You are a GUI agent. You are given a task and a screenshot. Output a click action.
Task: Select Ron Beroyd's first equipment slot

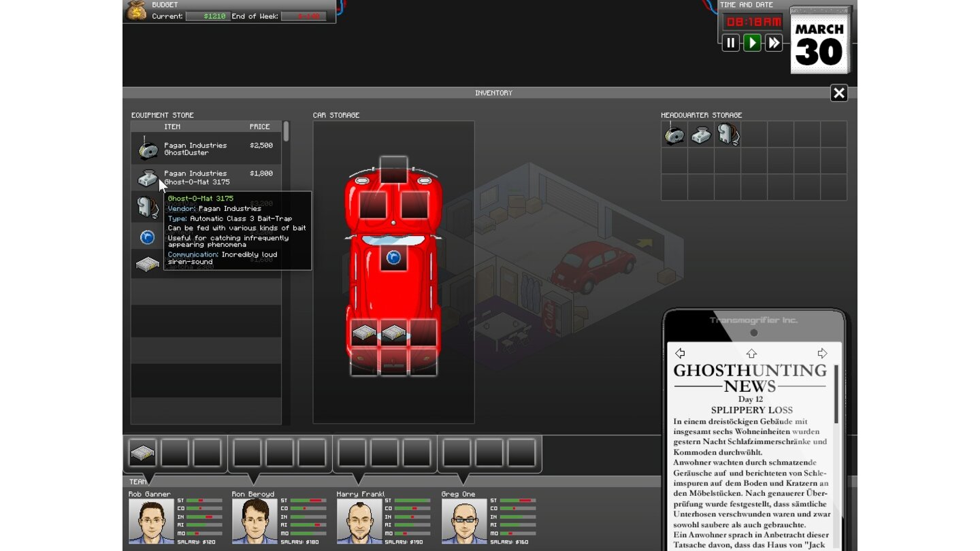click(x=247, y=452)
